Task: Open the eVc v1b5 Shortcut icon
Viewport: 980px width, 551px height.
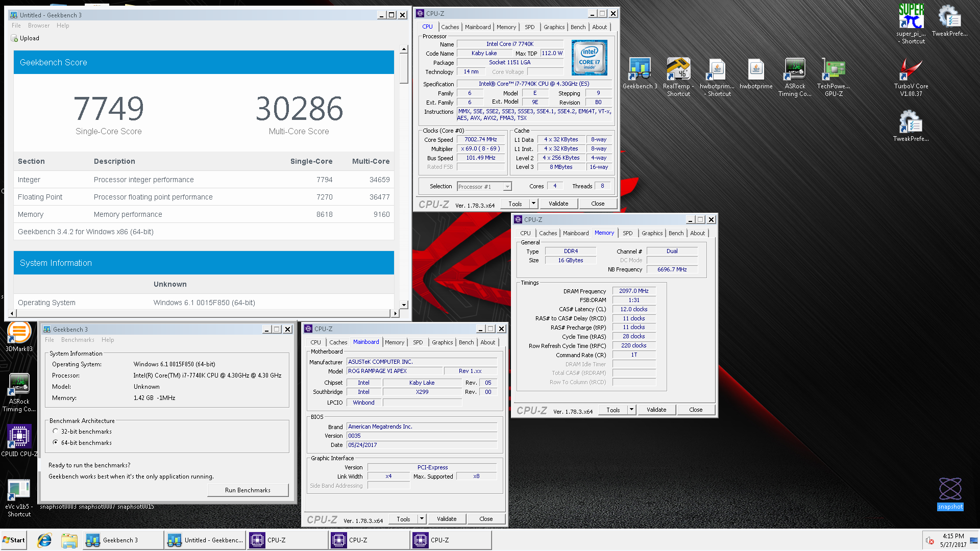Action: (19, 498)
